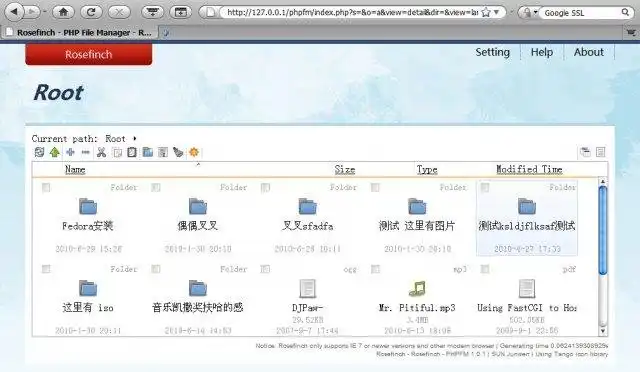Click the file list scroll down arrow
Viewport: 640px width, 372px height.
603,331
